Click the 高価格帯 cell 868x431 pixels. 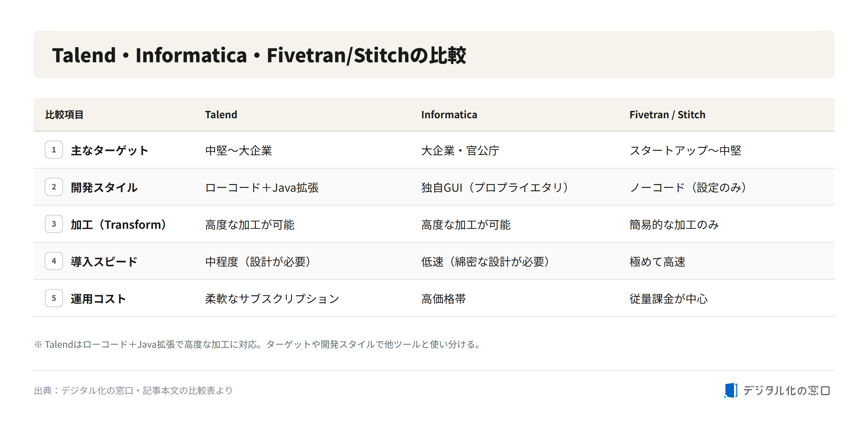(x=443, y=299)
